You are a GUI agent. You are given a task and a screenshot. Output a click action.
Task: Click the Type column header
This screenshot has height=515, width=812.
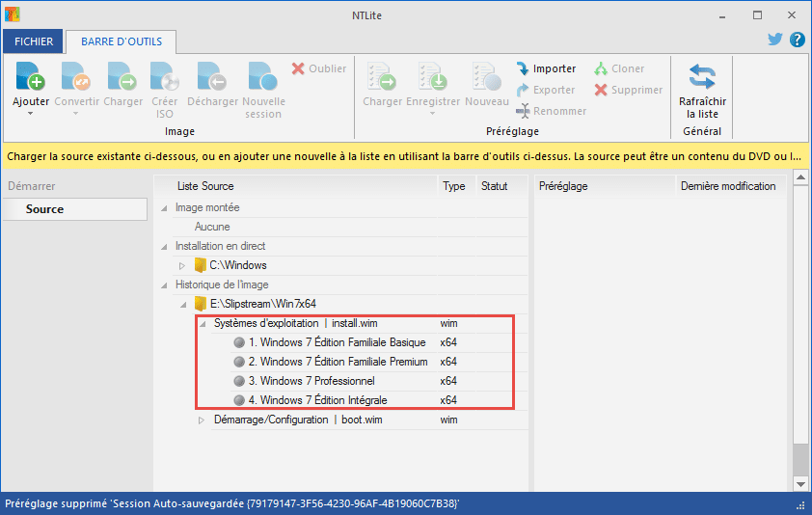457,186
